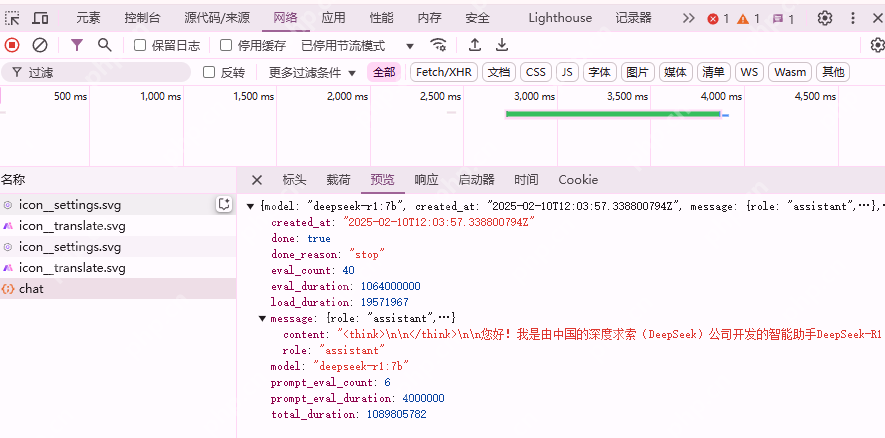Viewport: 885px width, 438px height.
Task: Open network panel settings gear
Action: pyautogui.click(x=877, y=45)
